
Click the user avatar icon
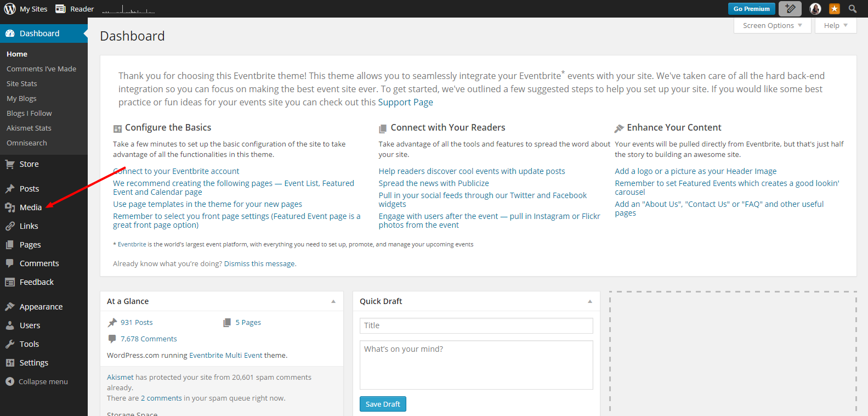(x=815, y=9)
